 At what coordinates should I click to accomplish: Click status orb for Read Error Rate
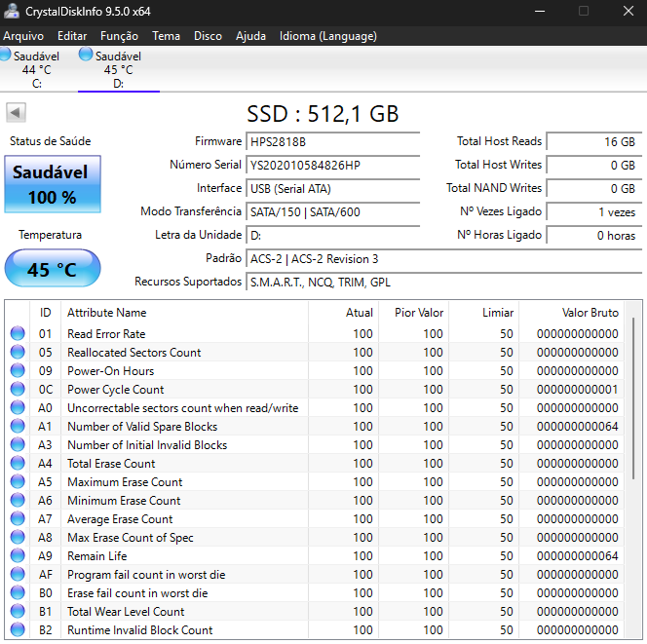point(18,333)
